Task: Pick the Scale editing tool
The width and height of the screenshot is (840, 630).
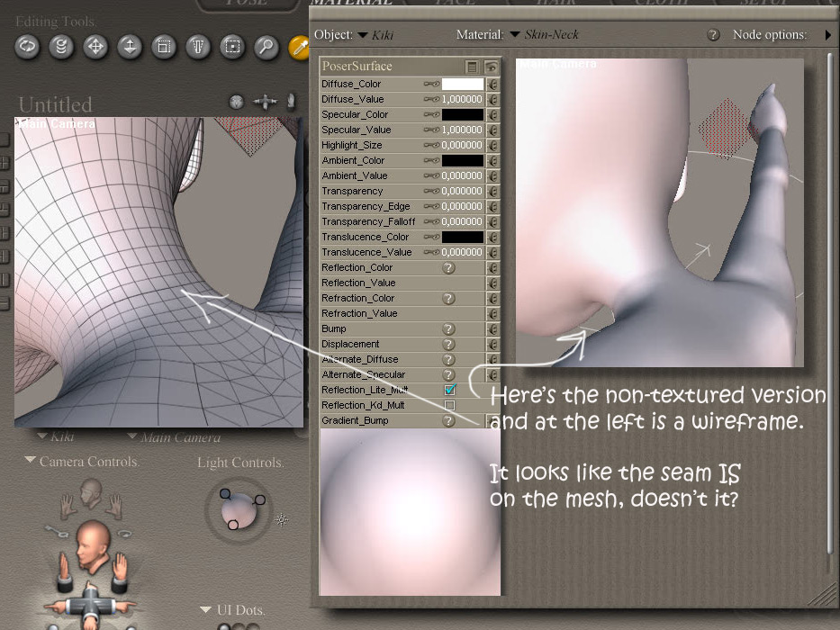Action: pyautogui.click(x=164, y=47)
